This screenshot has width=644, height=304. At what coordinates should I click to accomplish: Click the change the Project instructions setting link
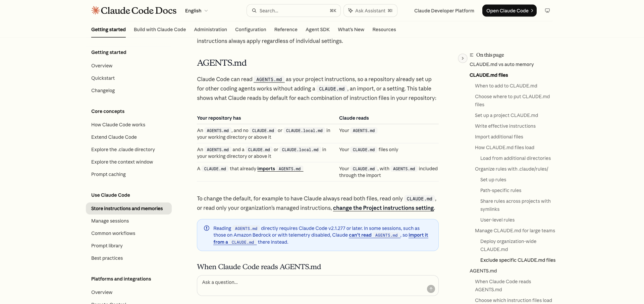pos(383,208)
